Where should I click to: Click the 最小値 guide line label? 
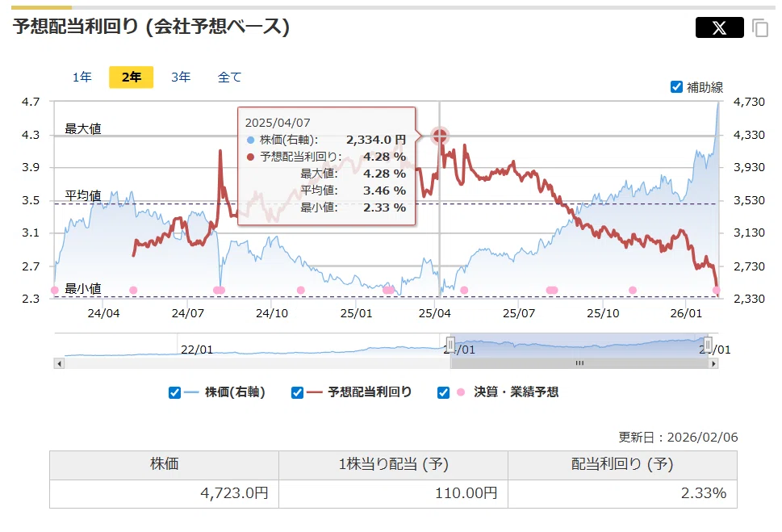[83, 288]
